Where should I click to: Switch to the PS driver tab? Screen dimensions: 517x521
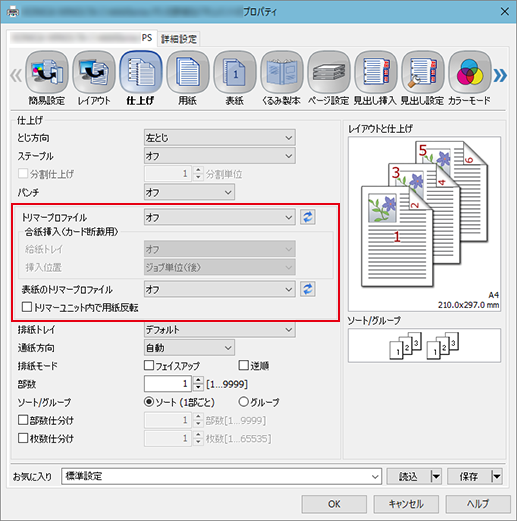point(81,38)
